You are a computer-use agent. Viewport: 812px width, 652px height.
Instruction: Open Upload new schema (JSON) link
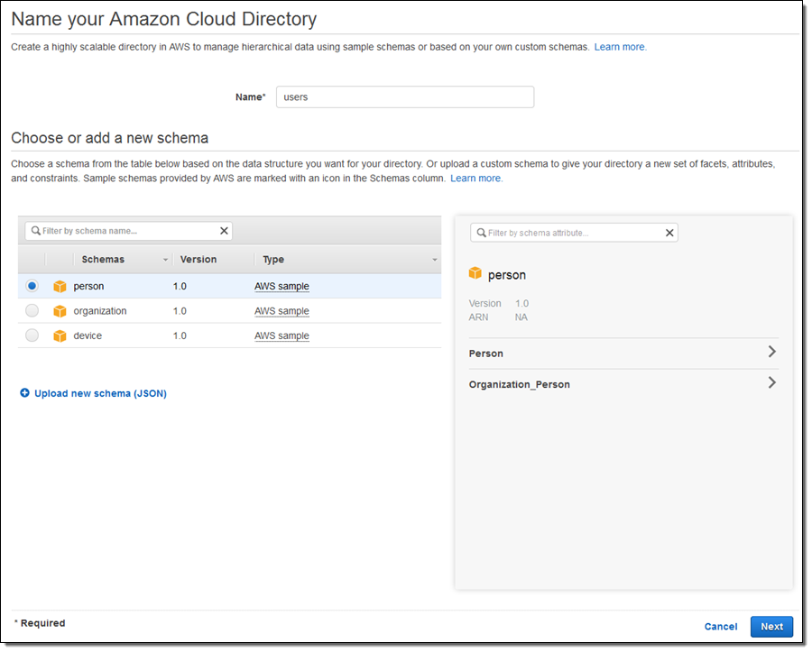[100, 393]
